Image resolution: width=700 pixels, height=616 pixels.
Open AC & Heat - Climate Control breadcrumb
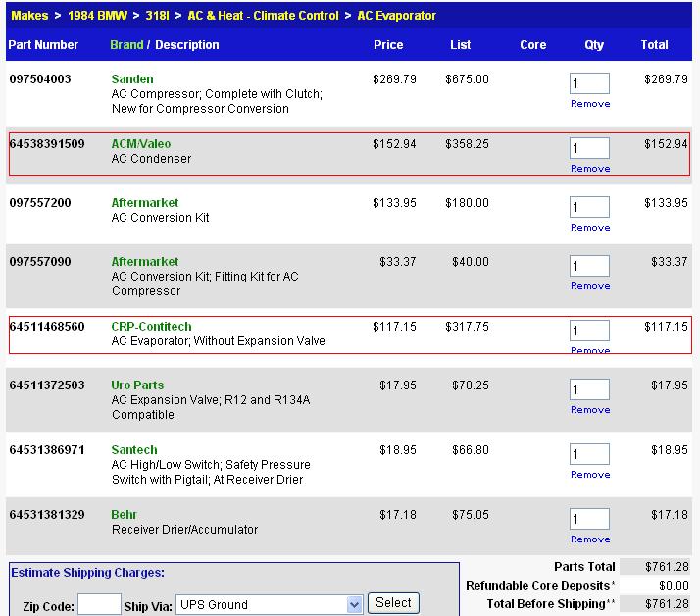click(x=263, y=16)
